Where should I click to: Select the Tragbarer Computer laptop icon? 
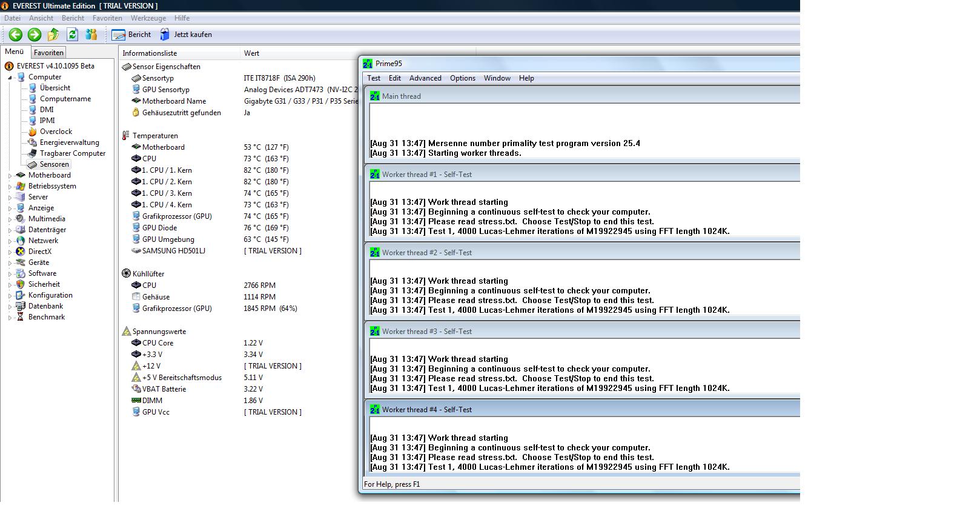[x=33, y=153]
